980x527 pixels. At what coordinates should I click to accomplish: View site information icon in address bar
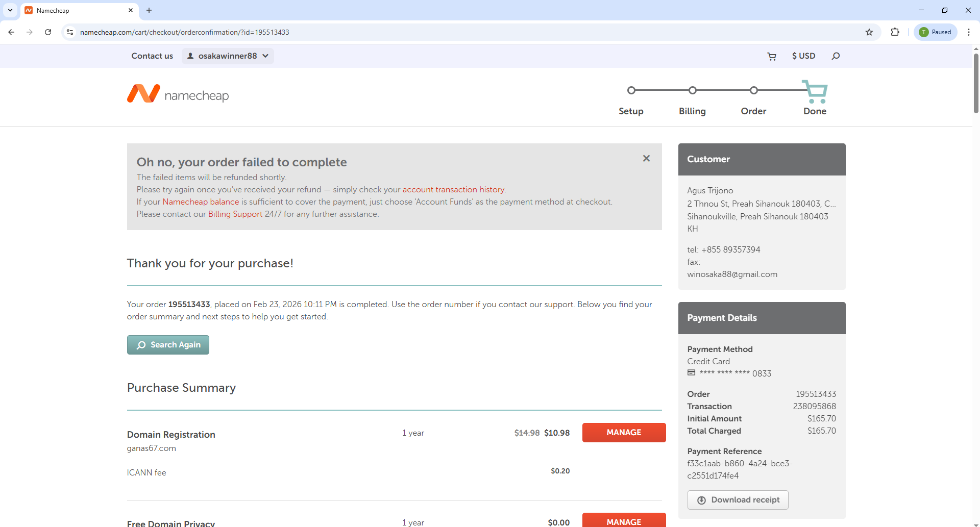coord(70,32)
